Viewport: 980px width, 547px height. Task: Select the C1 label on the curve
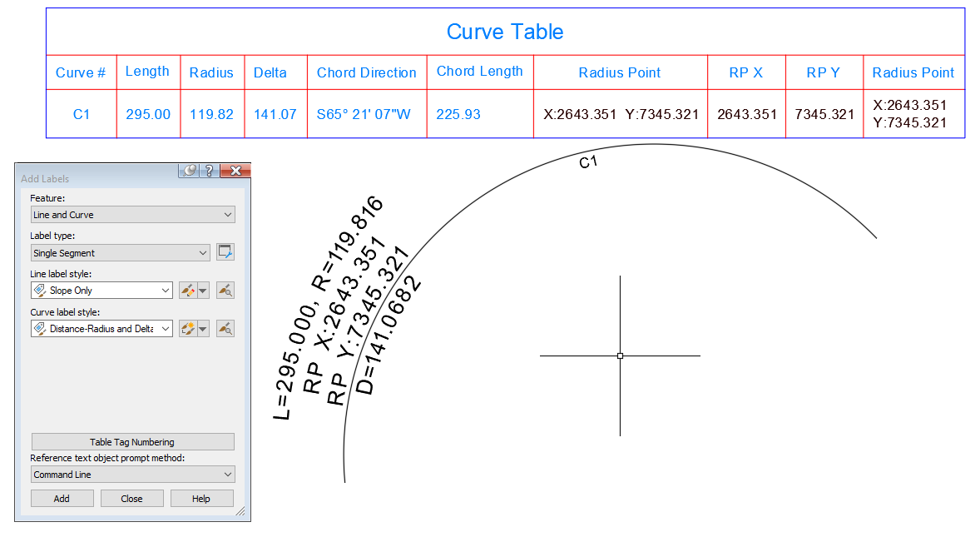587,162
